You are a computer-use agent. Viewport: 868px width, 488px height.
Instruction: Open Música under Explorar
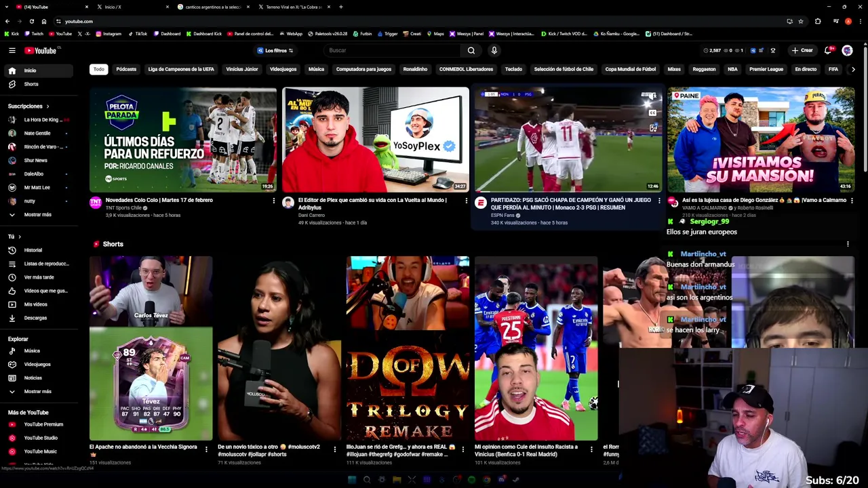[x=39, y=351]
